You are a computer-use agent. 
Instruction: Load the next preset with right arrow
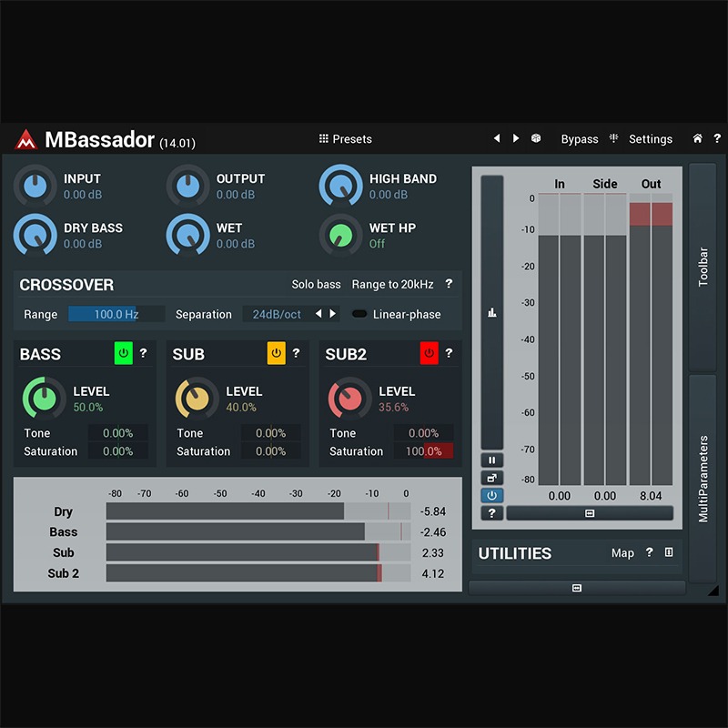(x=515, y=138)
